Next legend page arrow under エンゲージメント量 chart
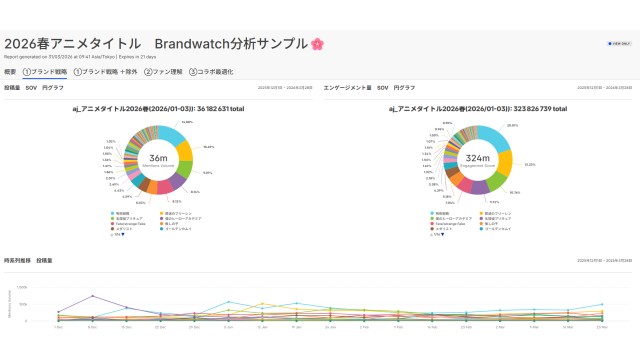 point(442,235)
